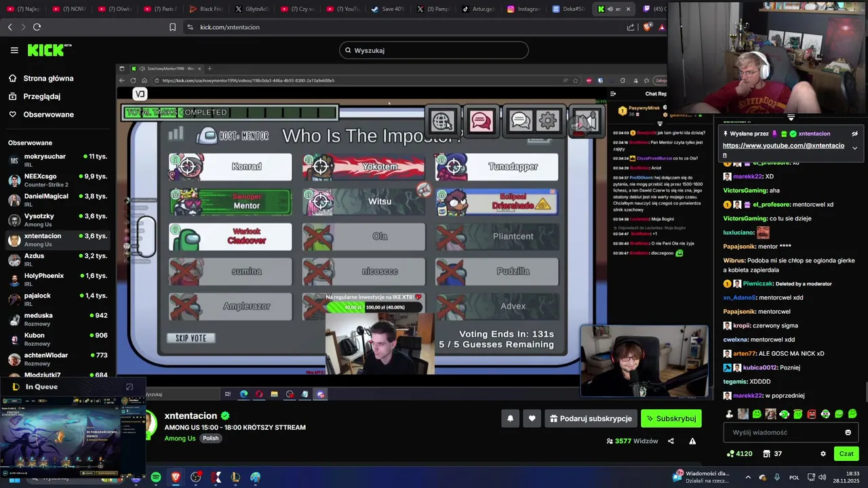
Task: Switch to the Artur.ge TikTok tab
Action: tap(479, 9)
